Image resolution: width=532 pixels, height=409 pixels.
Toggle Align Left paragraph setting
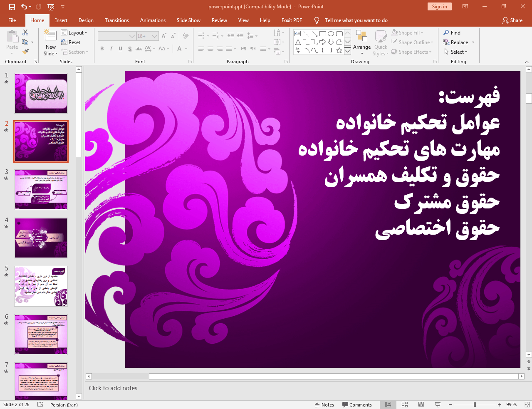201,49
